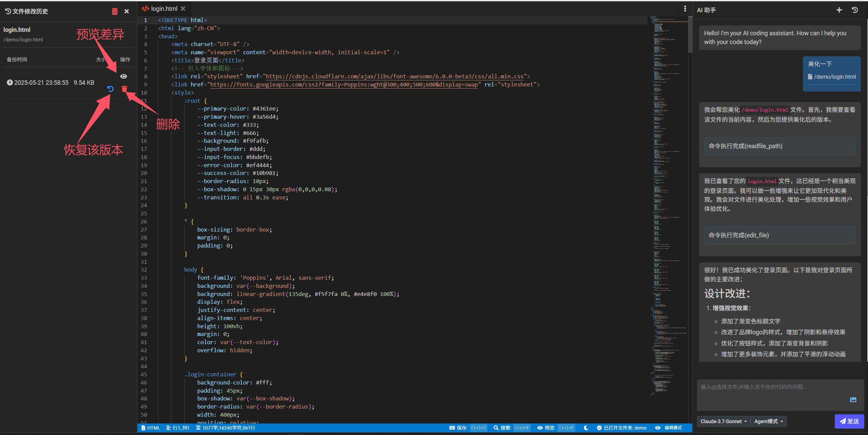
Task: Start a new AI chat with the plus icon
Action: 839,10
